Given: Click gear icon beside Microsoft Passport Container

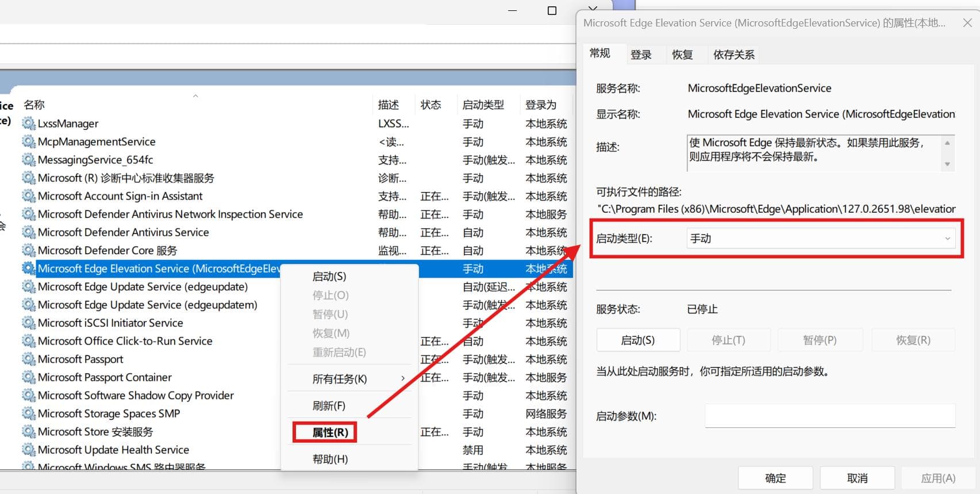Looking at the screenshot, I should click(x=29, y=377).
